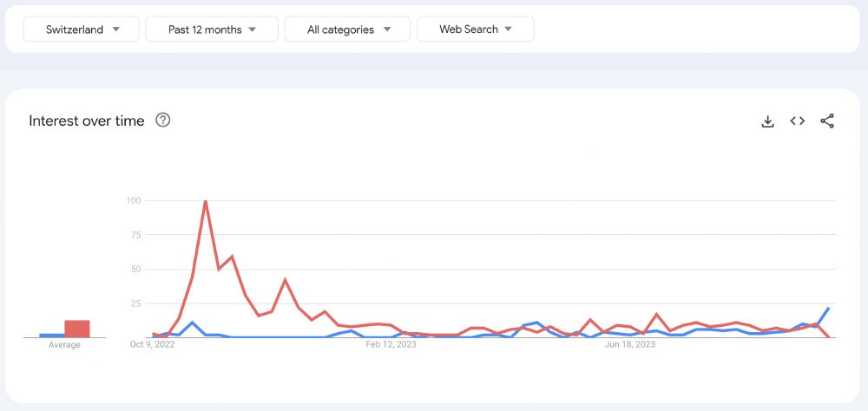Open the All categories dropdown
Image resolution: width=868 pixels, height=411 pixels.
pyautogui.click(x=347, y=29)
